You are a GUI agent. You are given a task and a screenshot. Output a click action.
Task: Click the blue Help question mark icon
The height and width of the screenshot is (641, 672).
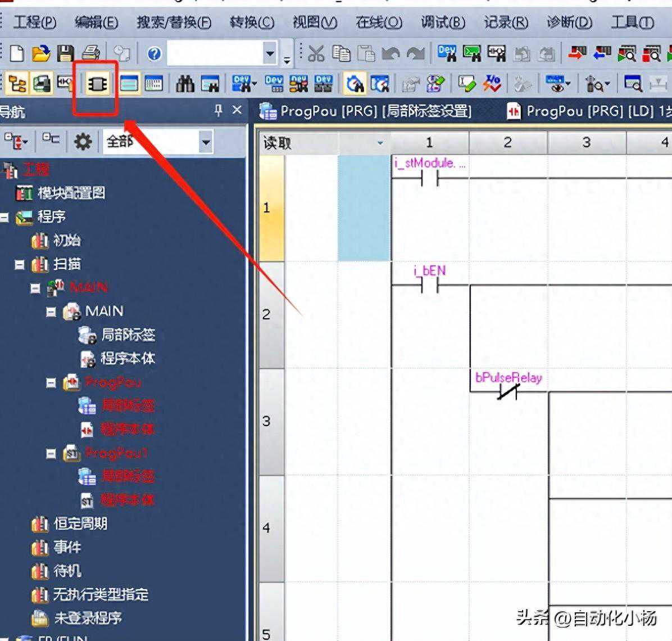click(x=154, y=53)
